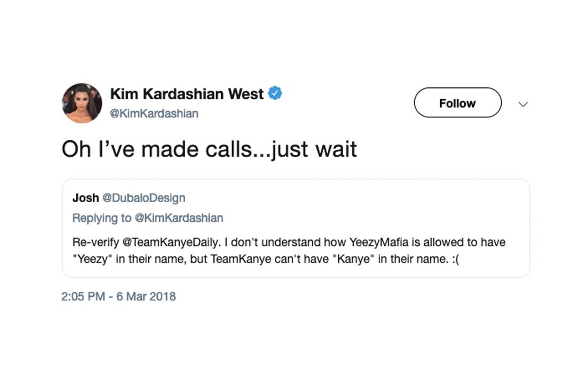Click the @KimKardashian handle under the display name

(154, 114)
